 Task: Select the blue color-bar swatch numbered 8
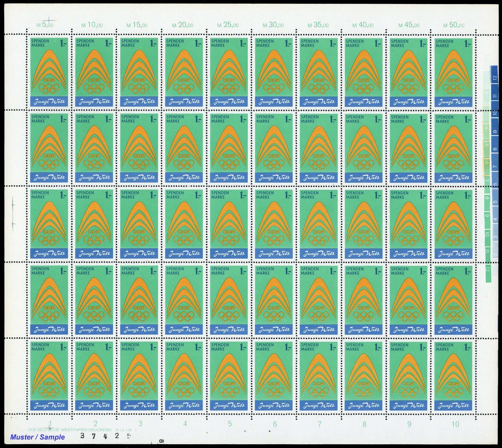pyautogui.click(x=495, y=144)
